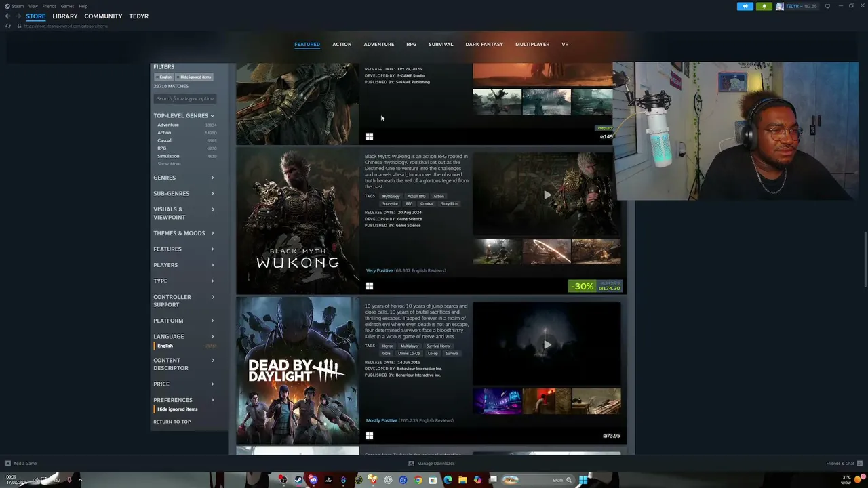The image size is (868, 488).
Task: Open Mostly Positive reviews for Dead by Daylight
Action: (382, 420)
